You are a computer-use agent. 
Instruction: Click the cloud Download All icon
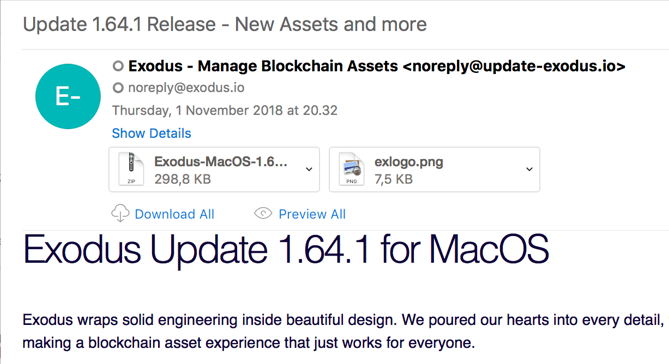pyautogui.click(x=120, y=213)
